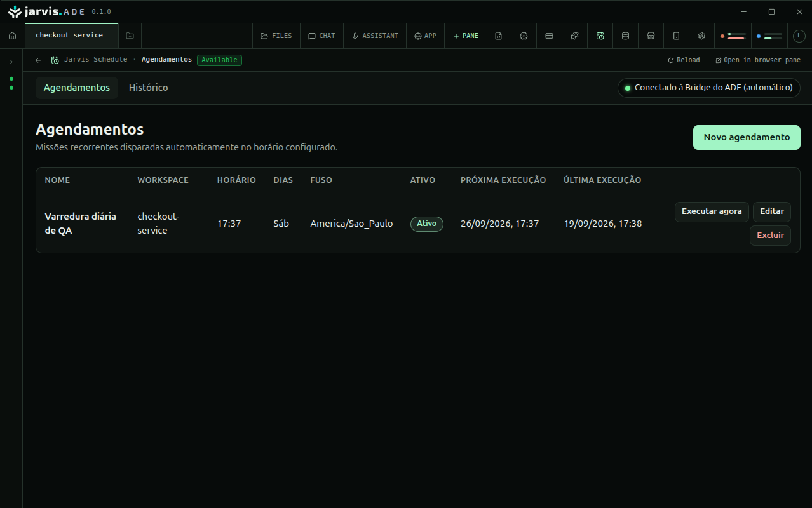Click the Jarvis ADE logo
The height and width of the screenshot is (508, 812).
pos(46,11)
